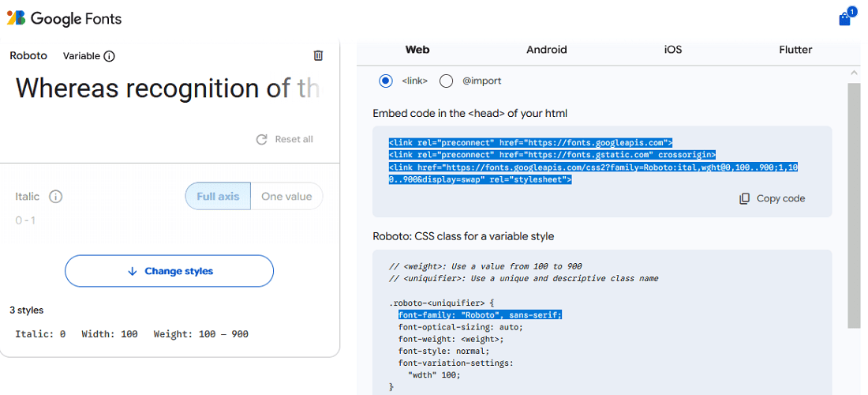Click the '"wdth" 100;' code line
This screenshot has width=868, height=395.
click(434, 374)
